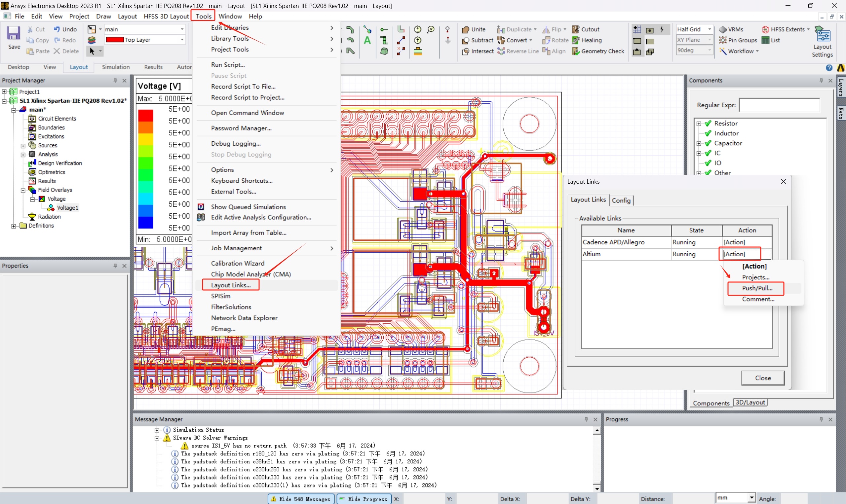The width and height of the screenshot is (846, 504).
Task: Click the Geometry Check tool icon
Action: [x=576, y=51]
